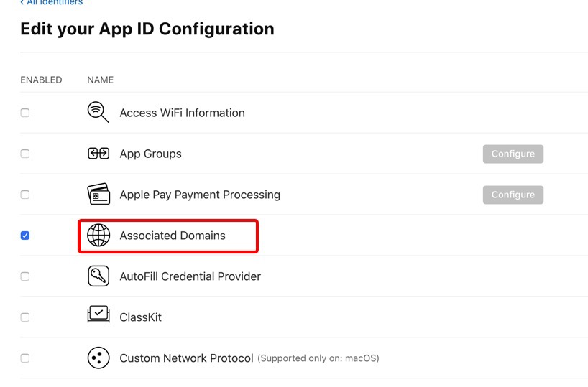The image size is (588, 387).
Task: Enable the App Groups checkbox
Action: 25,154
